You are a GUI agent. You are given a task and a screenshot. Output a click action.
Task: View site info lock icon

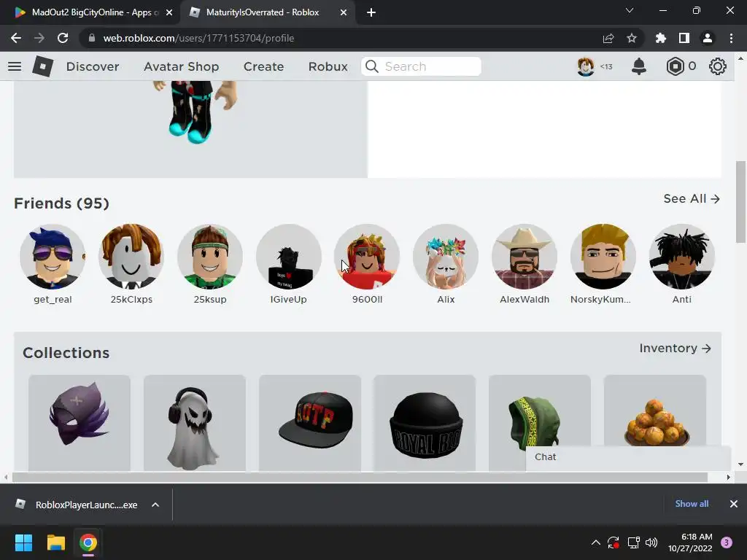click(x=92, y=38)
